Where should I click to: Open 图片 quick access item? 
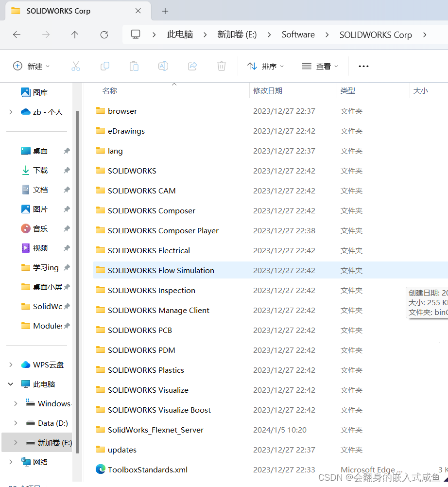pos(34,209)
